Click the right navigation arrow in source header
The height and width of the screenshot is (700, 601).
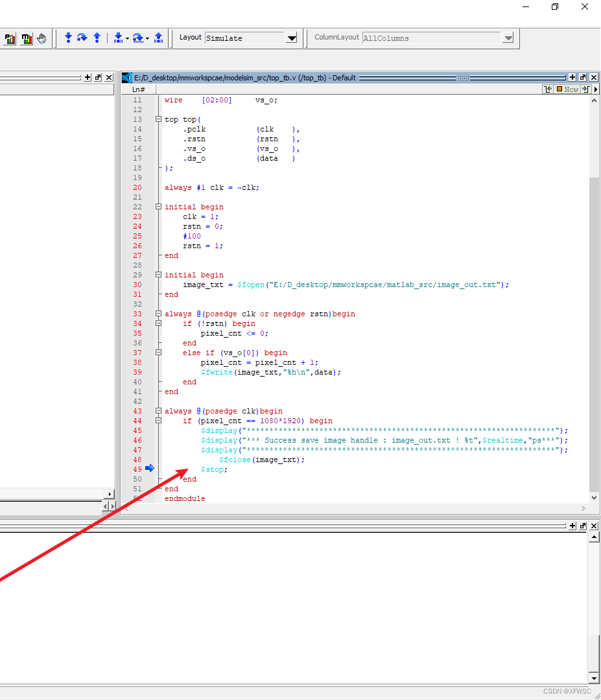coord(596,89)
